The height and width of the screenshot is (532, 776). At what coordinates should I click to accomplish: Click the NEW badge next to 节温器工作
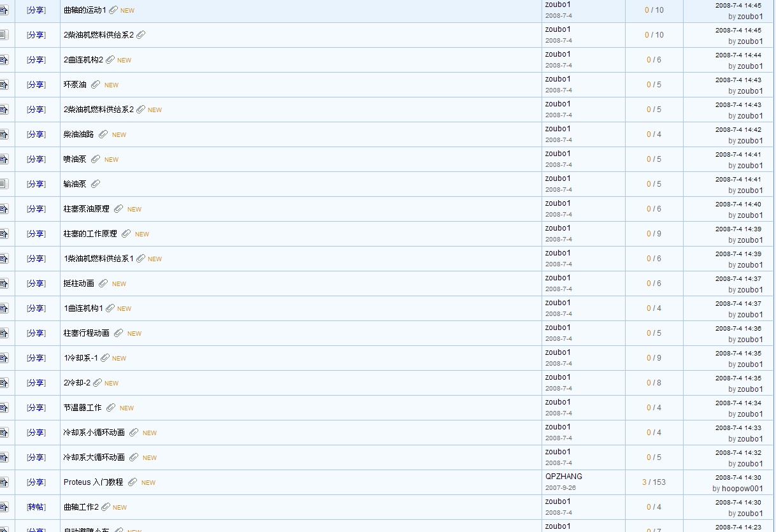127,408
